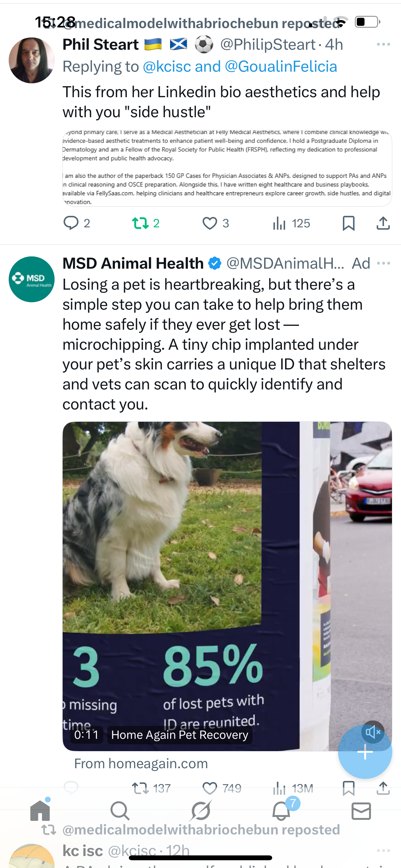The width and height of the screenshot is (401, 868).
Task: Open Phil Steart's profile picture
Action: [x=31, y=60]
